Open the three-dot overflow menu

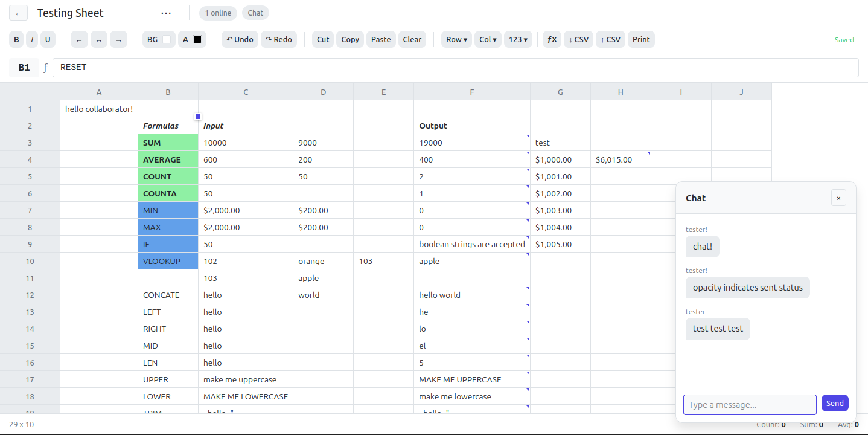point(165,12)
